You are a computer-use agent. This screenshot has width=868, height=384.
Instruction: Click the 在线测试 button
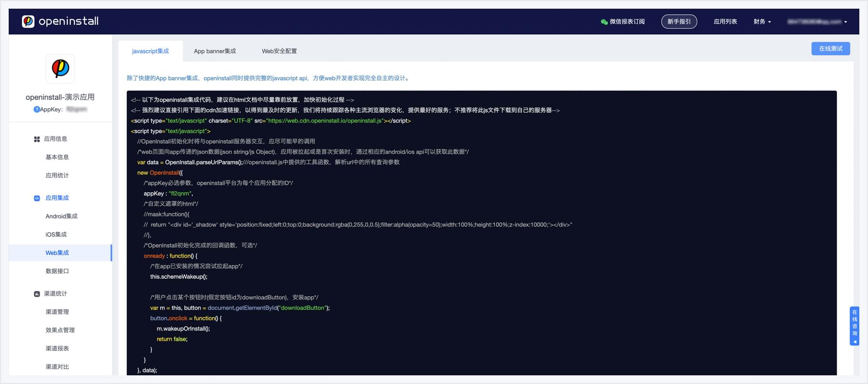[830, 49]
